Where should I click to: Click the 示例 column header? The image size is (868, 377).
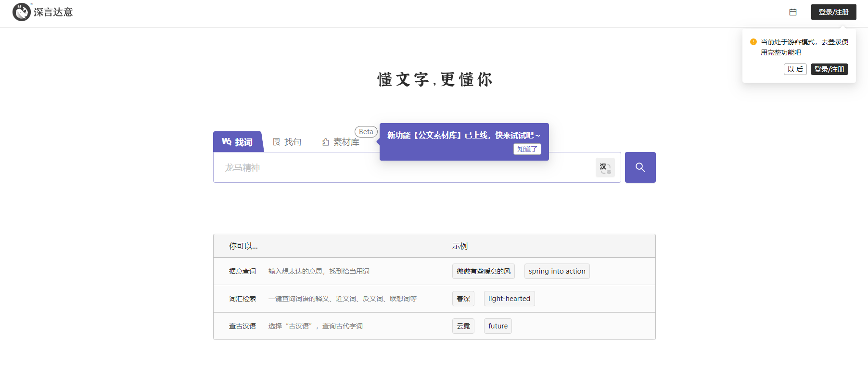click(460, 246)
